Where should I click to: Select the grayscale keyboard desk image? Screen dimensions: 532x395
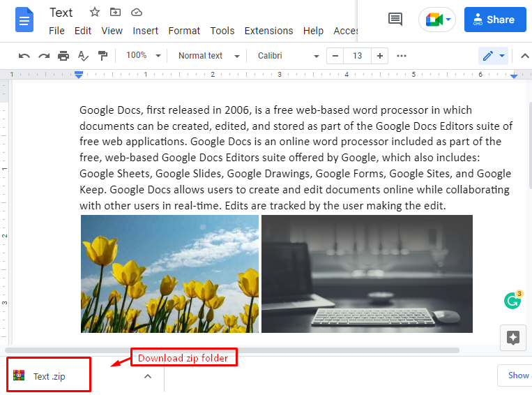click(367, 274)
